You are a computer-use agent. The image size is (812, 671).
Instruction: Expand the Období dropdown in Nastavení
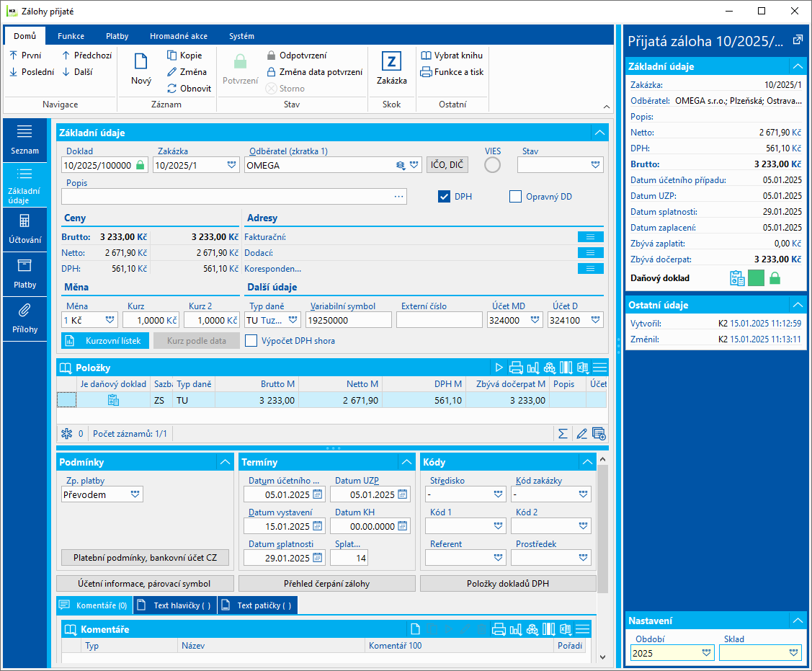pos(706,653)
